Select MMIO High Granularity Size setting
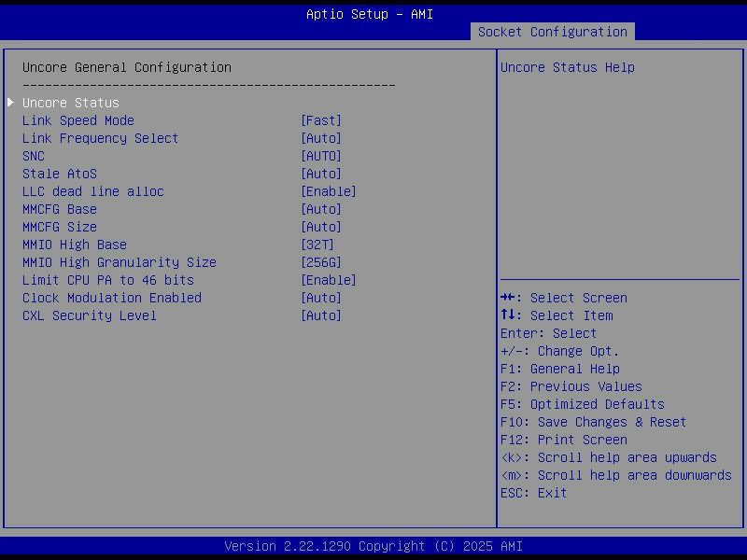Image resolution: width=747 pixels, height=560 pixels. click(120, 262)
